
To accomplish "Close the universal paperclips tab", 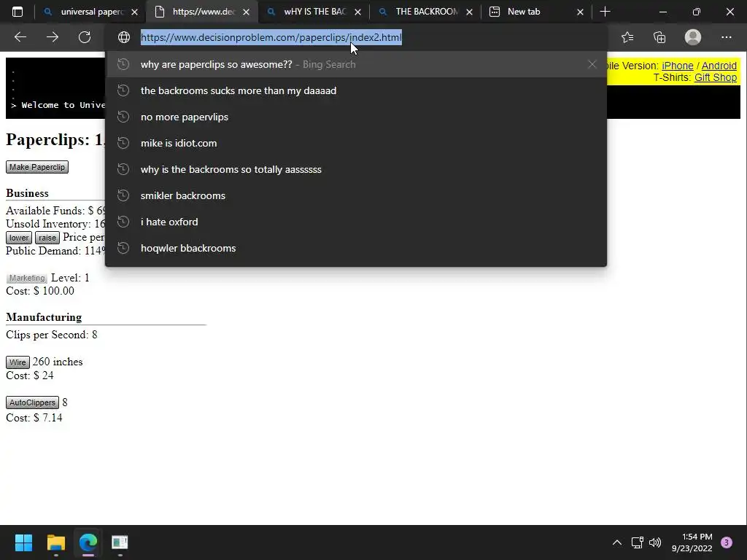I will pos(135,12).
